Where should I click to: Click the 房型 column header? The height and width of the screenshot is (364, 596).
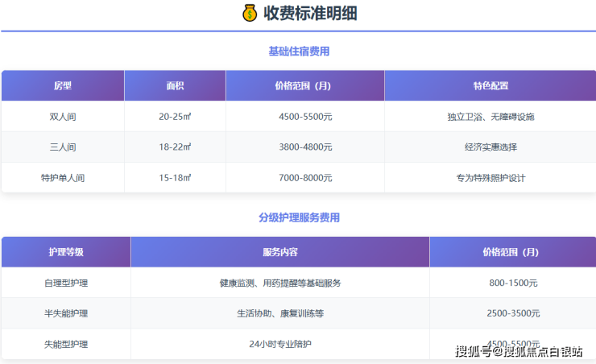pyautogui.click(x=63, y=85)
